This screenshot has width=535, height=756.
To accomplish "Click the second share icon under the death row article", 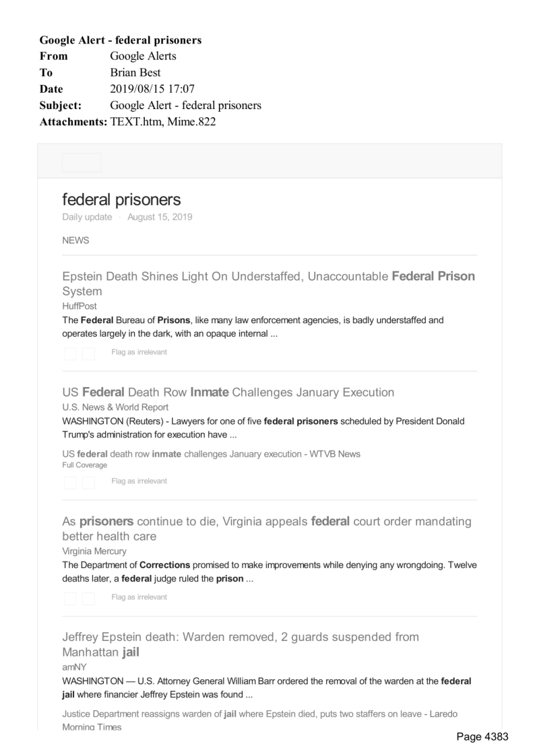I will coord(88,483).
